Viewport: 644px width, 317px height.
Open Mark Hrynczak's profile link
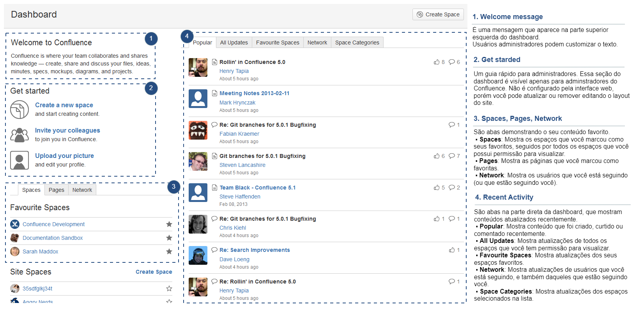(237, 103)
